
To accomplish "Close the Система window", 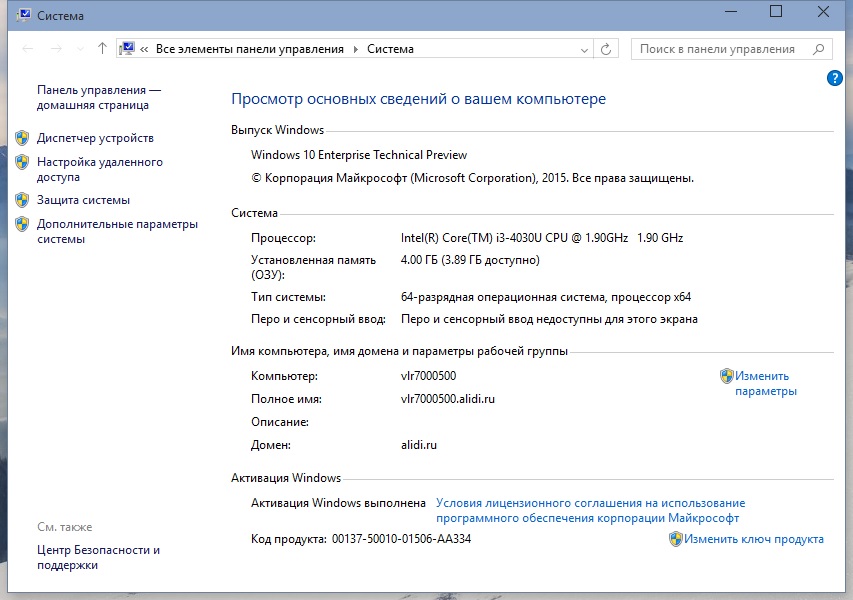I will (823, 11).
